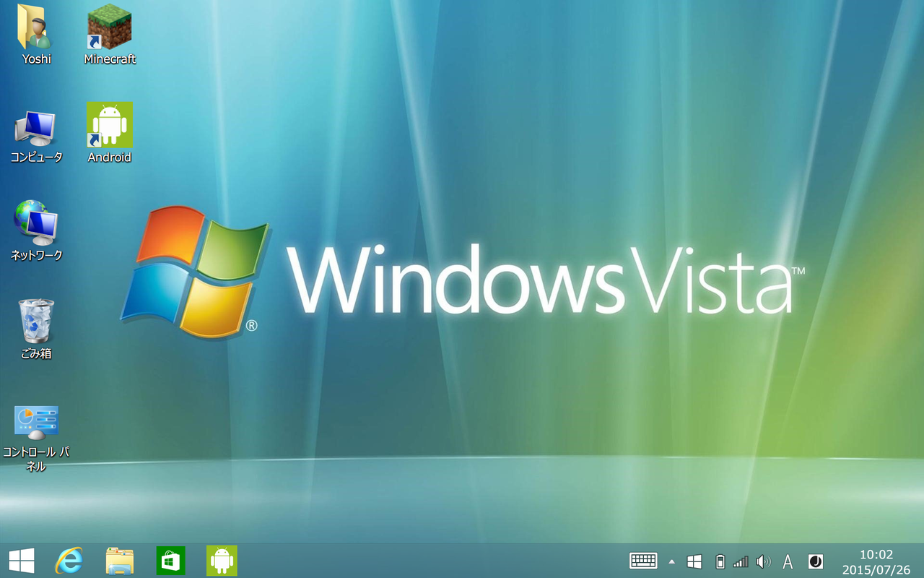
Task: Click the Yoshi icon label text
Action: coord(36,59)
